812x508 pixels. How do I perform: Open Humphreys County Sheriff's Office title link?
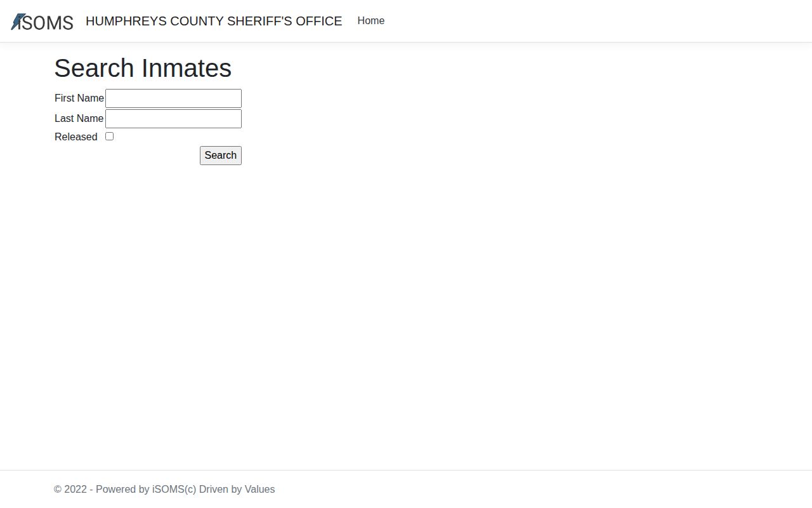pyautogui.click(x=214, y=21)
